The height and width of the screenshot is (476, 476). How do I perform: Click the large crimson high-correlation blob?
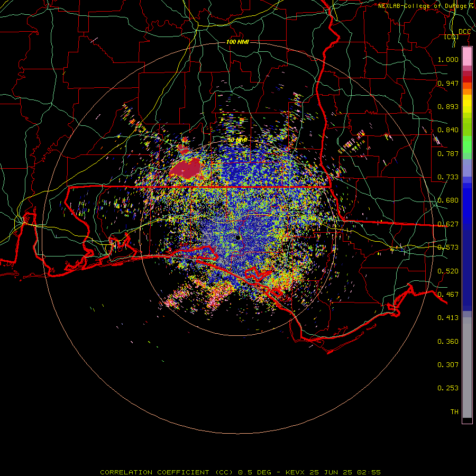coord(186,169)
